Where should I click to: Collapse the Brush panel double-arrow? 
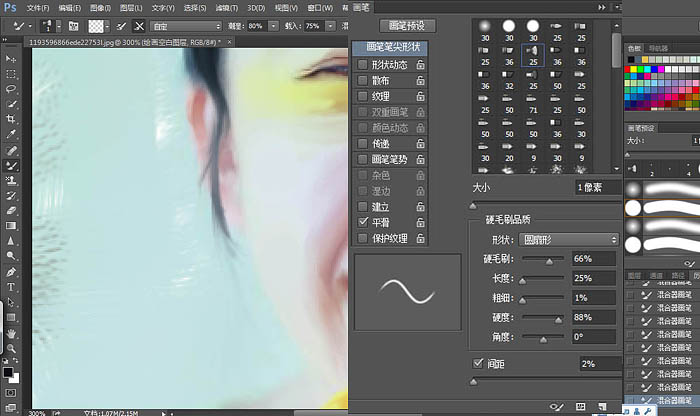click(602, 7)
